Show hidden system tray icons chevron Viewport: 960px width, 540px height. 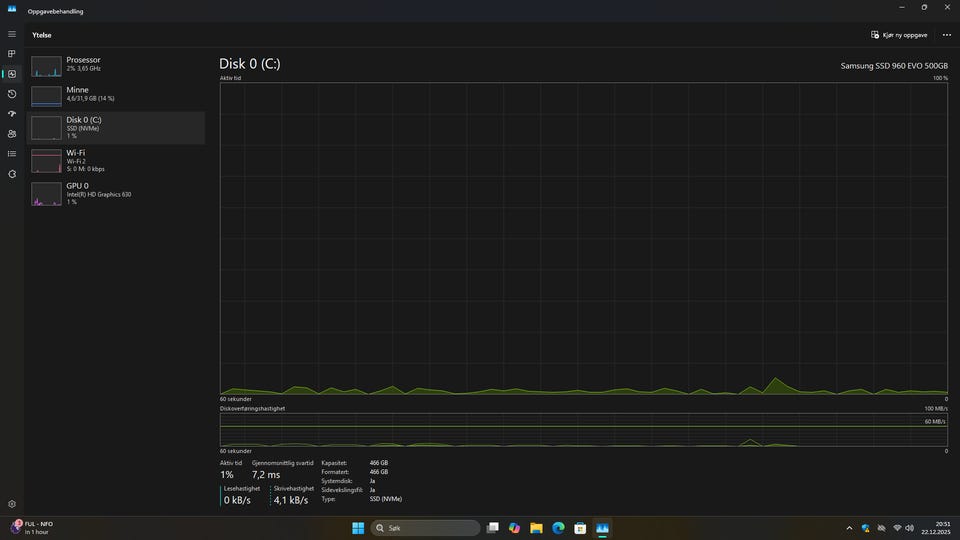[x=849, y=528]
